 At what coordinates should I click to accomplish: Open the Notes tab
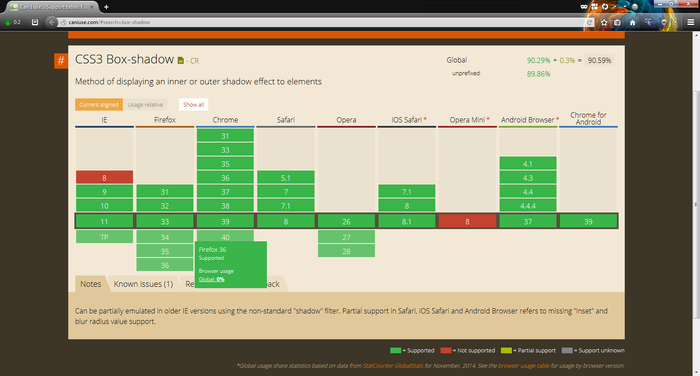click(x=91, y=284)
